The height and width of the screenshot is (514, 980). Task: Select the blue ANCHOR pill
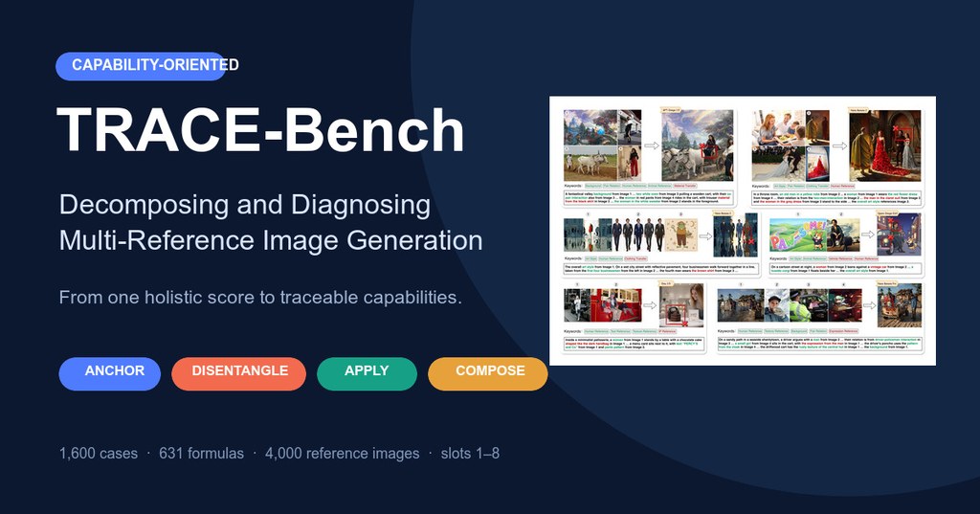pos(110,373)
